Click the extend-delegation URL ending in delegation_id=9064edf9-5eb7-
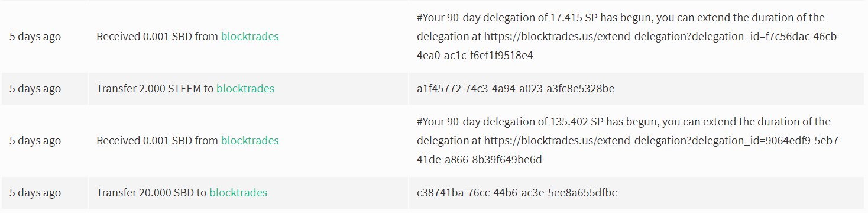The height and width of the screenshot is (213, 868). pyautogui.click(x=663, y=141)
